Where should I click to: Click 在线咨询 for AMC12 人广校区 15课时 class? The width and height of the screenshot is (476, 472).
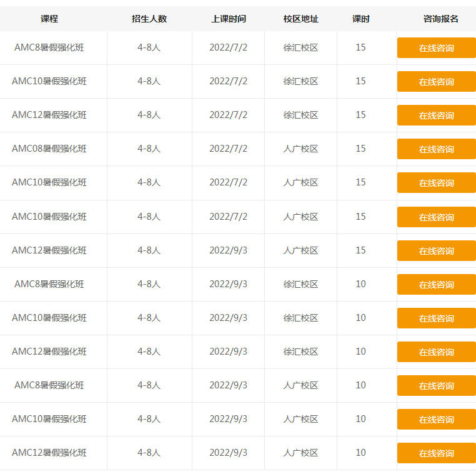point(436,251)
